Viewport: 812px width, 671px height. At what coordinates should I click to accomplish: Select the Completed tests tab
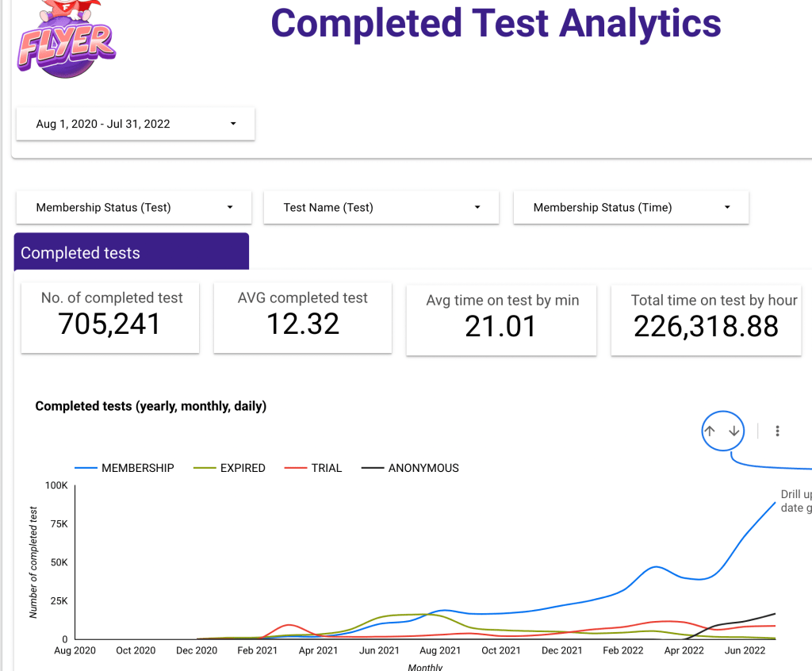(132, 253)
